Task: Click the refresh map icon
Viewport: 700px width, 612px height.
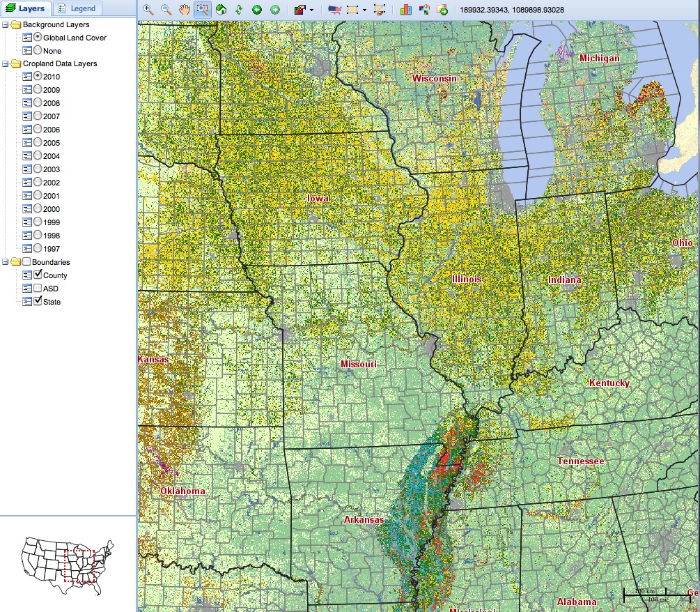Action: 239,9
